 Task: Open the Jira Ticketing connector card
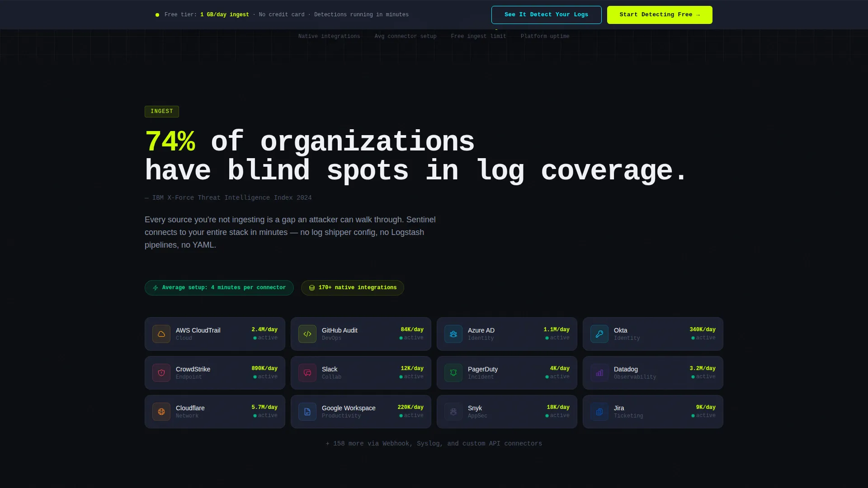(x=653, y=412)
